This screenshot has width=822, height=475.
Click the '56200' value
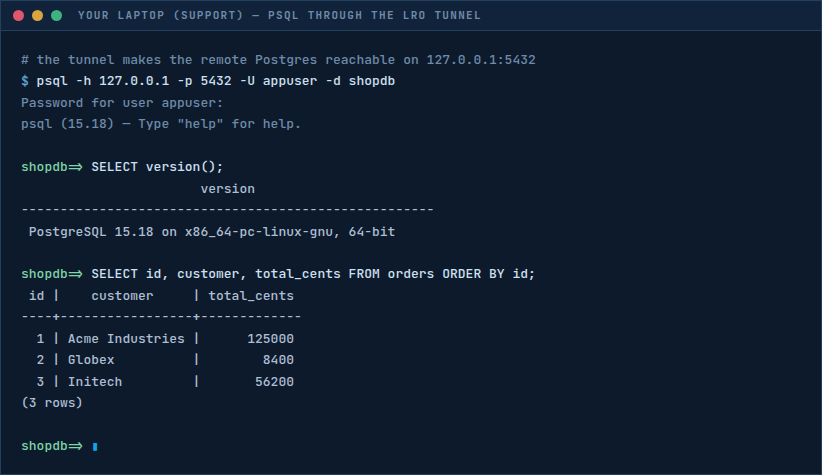click(274, 382)
